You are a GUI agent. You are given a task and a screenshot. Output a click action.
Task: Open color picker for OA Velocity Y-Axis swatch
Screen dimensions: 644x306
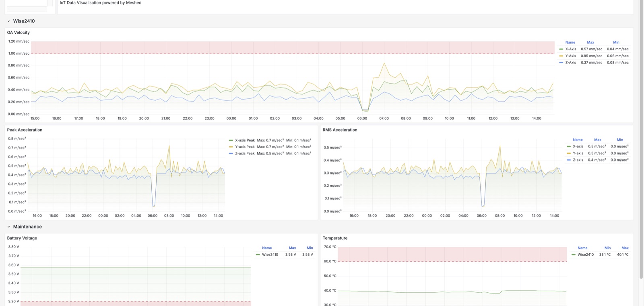coord(561,56)
